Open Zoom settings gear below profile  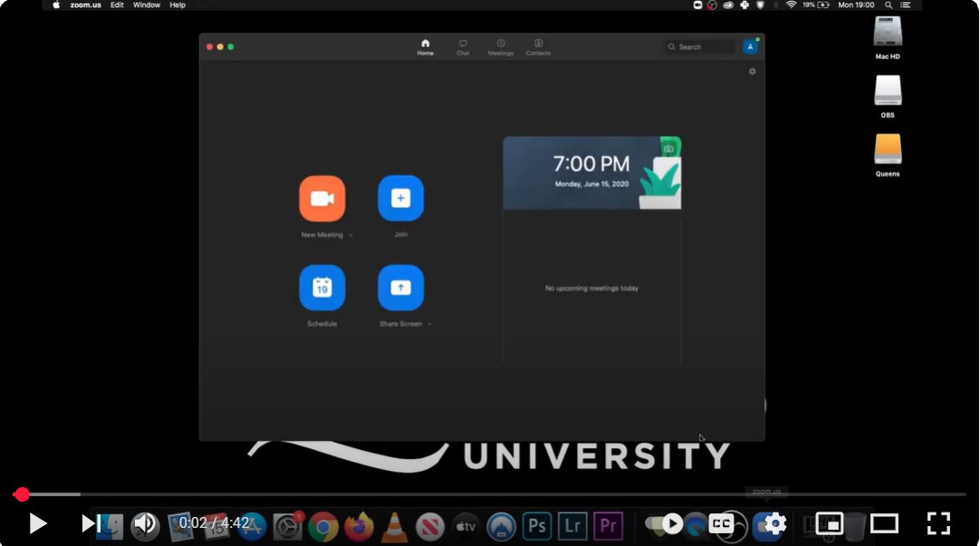[x=752, y=72]
